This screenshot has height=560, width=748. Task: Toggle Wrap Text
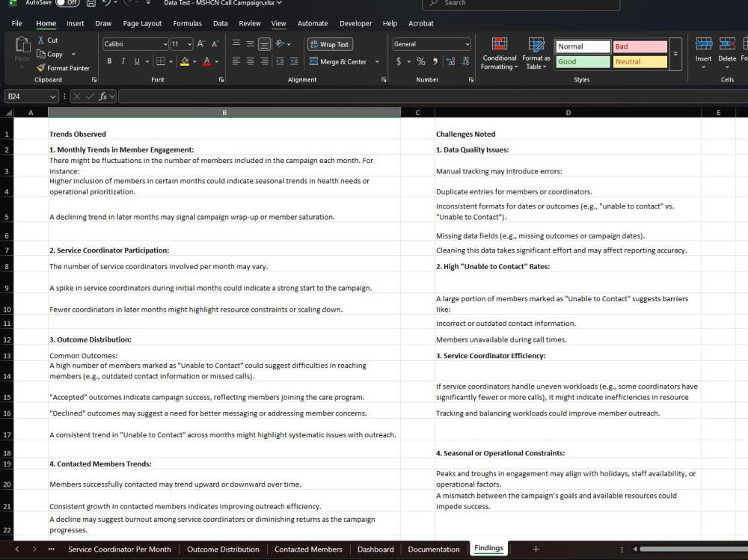[x=330, y=44]
